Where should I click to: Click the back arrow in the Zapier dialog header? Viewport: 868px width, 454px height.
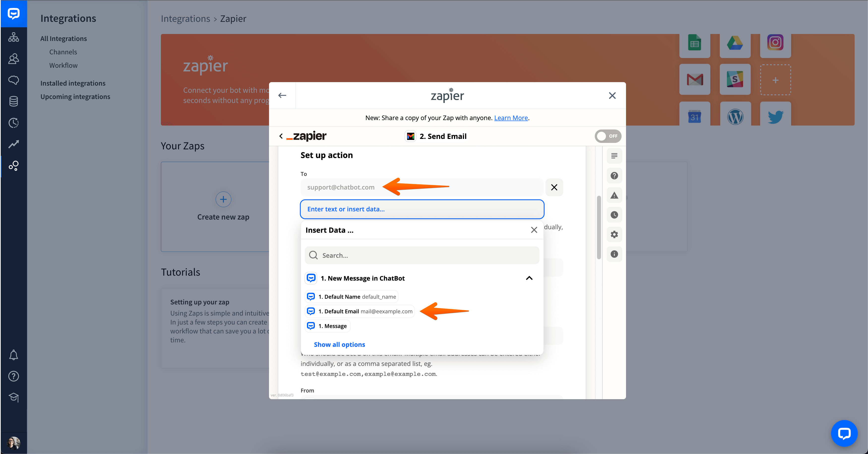tap(282, 96)
